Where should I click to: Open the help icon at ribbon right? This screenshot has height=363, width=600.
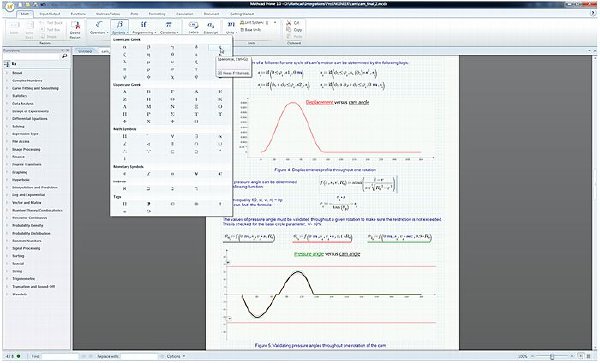593,13
